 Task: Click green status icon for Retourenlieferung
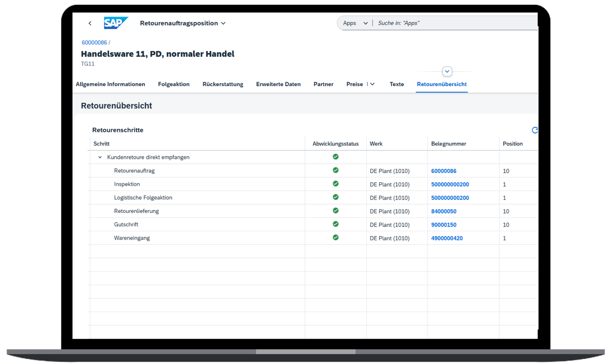pyautogui.click(x=335, y=211)
